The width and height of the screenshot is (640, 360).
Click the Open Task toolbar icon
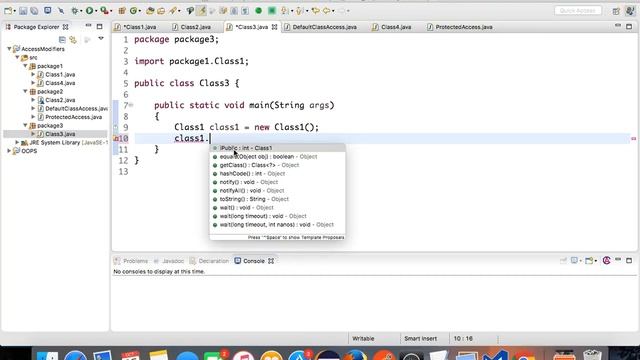click(161, 11)
